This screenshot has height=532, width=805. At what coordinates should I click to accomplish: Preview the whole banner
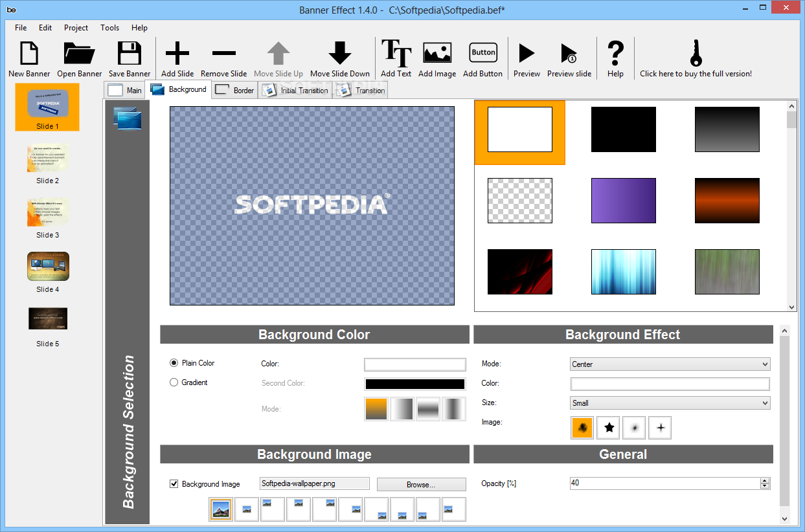(x=527, y=59)
